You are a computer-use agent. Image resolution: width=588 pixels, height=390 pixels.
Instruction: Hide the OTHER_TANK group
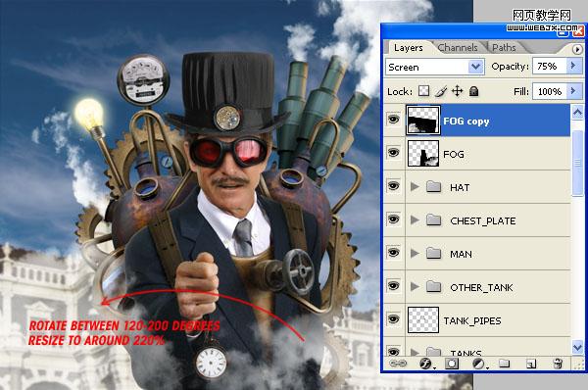(393, 286)
